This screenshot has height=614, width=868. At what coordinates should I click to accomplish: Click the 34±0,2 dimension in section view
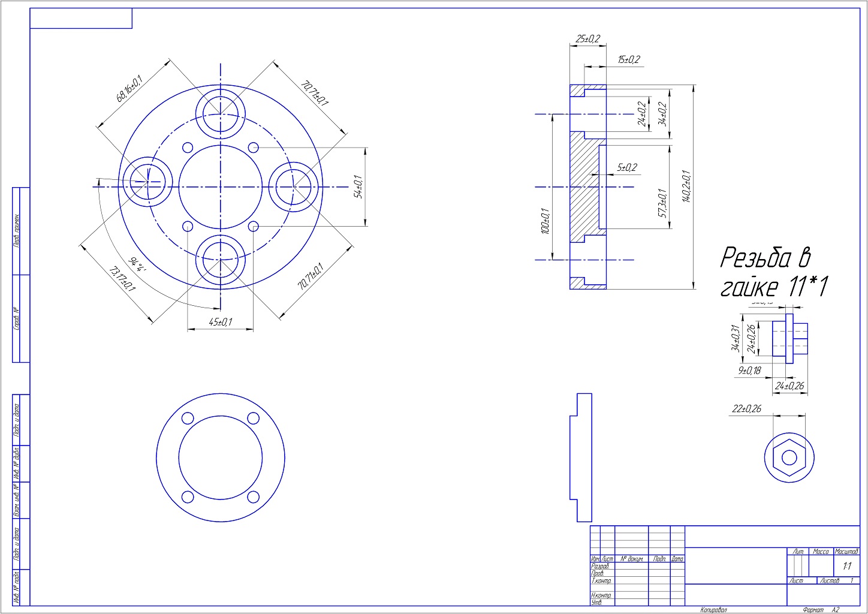point(662,113)
